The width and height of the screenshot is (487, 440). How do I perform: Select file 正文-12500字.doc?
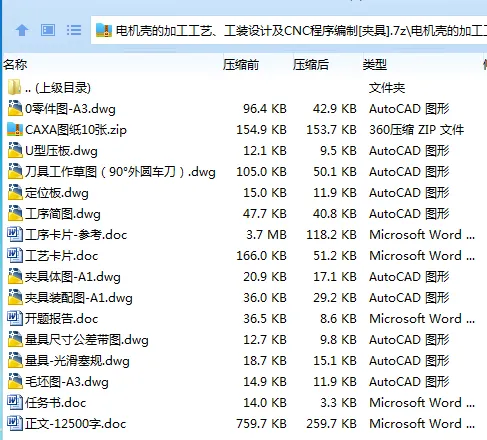pyautogui.click(x=76, y=424)
